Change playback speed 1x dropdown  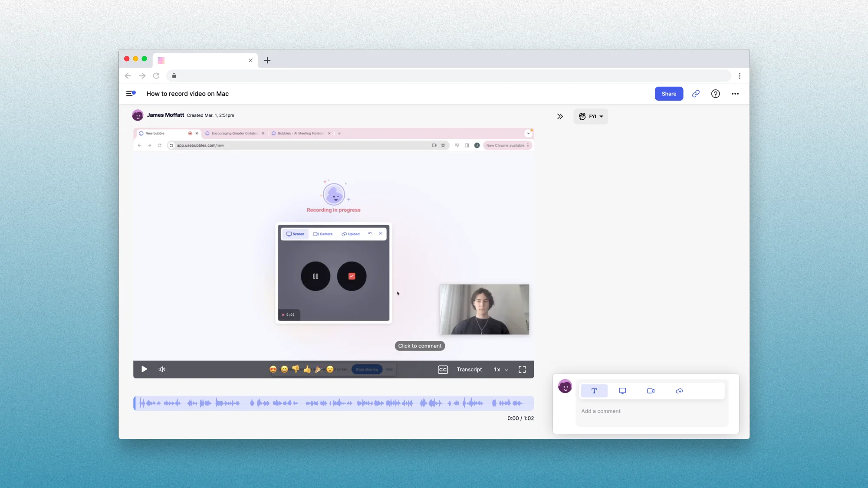click(x=501, y=370)
